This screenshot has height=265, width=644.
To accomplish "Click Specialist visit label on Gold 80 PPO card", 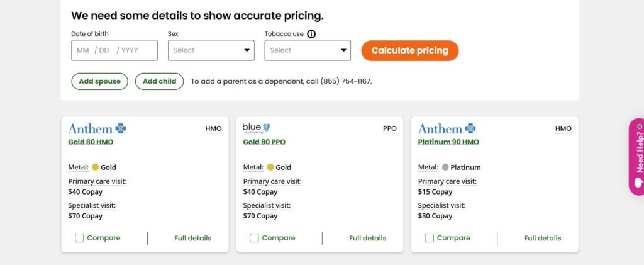I will click(267, 205).
